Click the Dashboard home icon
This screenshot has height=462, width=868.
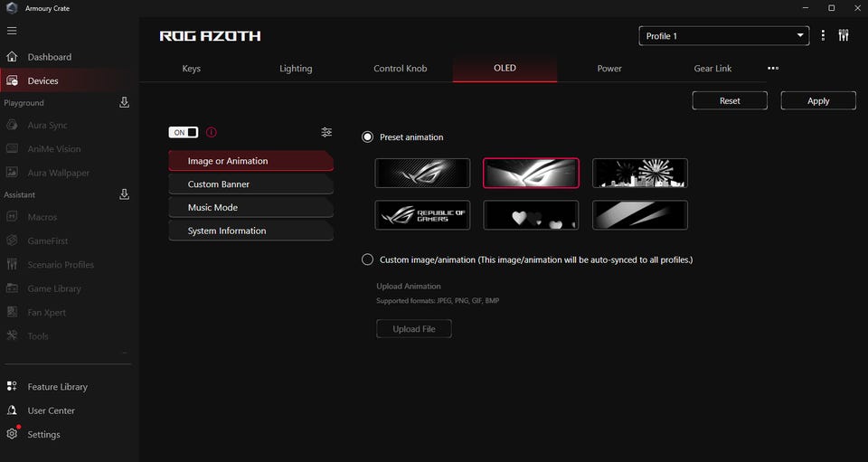coord(12,56)
